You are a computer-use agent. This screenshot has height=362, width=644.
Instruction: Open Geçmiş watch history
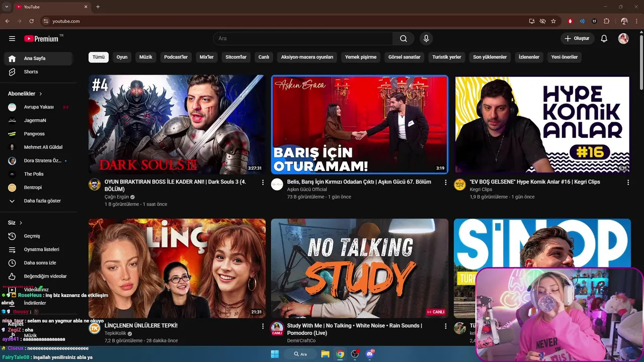point(38,236)
